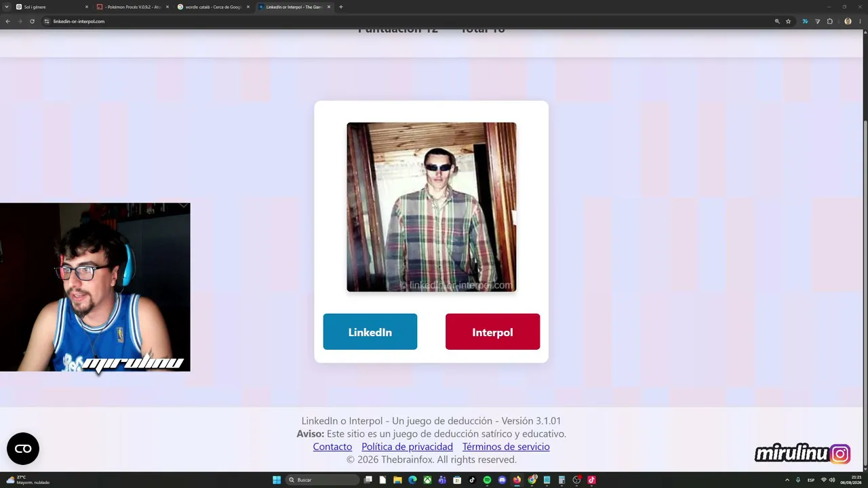This screenshot has height=488, width=868.
Task: Open the ESP language switcher
Action: [x=811, y=480]
